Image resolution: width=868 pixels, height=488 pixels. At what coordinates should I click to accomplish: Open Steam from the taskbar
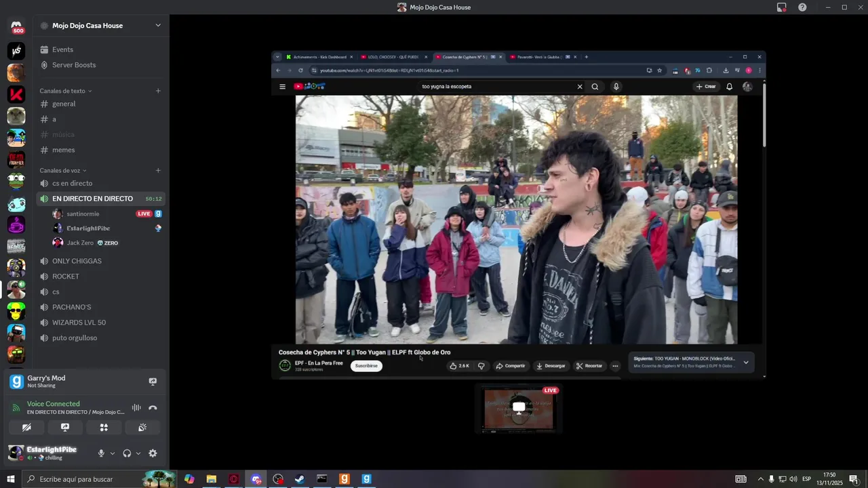pos(300,479)
